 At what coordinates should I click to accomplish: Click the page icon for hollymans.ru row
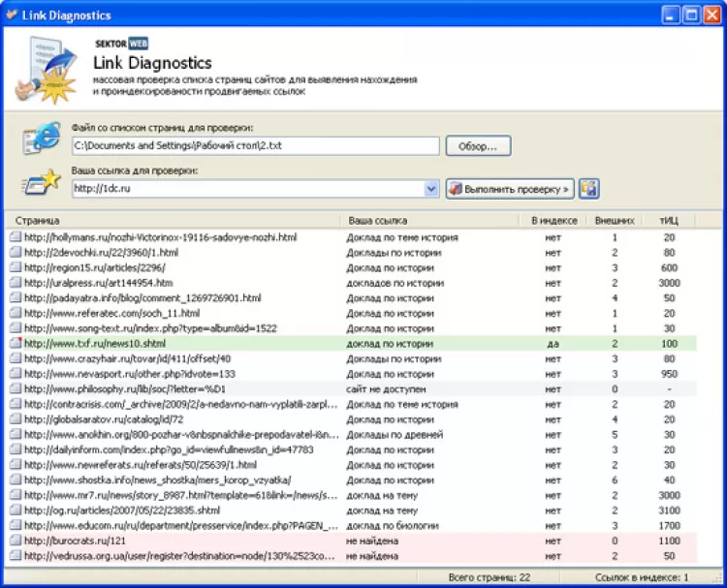[x=16, y=237]
